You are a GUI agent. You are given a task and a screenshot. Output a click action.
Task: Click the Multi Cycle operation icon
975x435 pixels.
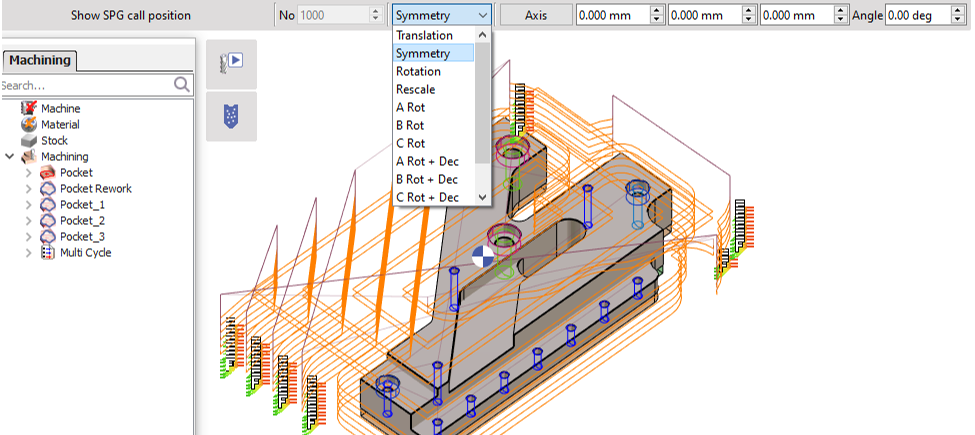[48, 253]
